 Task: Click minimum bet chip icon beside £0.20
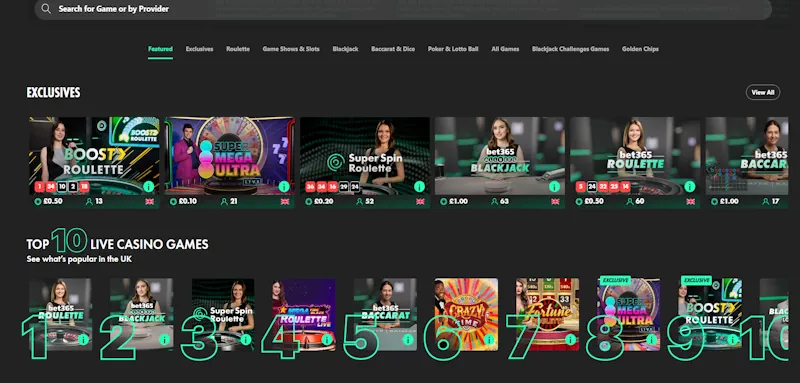click(308, 201)
